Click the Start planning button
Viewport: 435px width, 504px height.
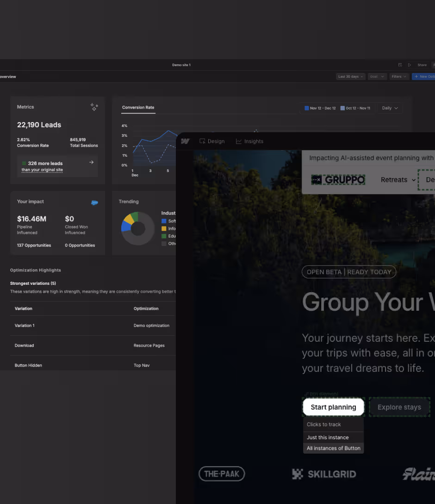click(333, 407)
